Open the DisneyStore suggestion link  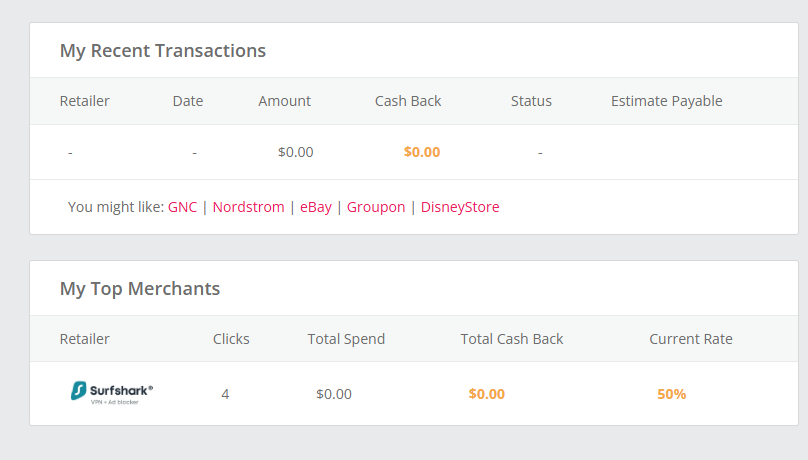460,207
